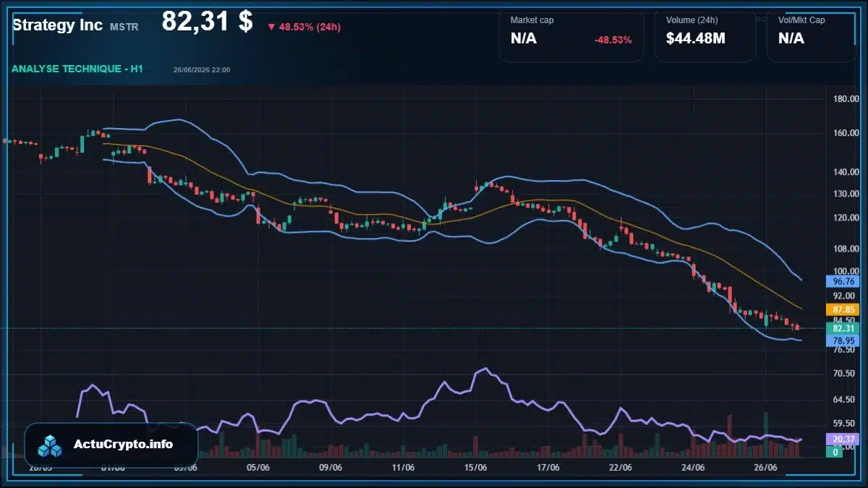The width and height of the screenshot is (868, 488).
Task: Click the 76.50 price axis label
Action: click(x=844, y=350)
